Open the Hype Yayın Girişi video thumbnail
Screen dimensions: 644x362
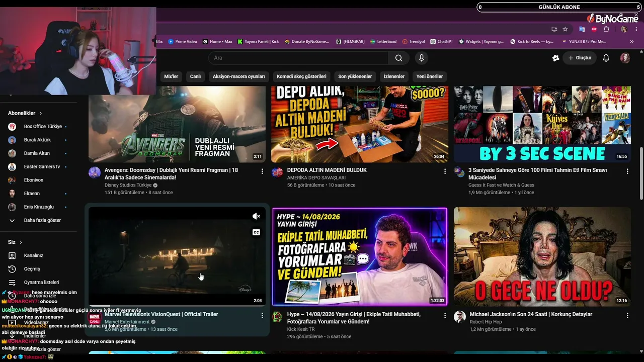359,256
